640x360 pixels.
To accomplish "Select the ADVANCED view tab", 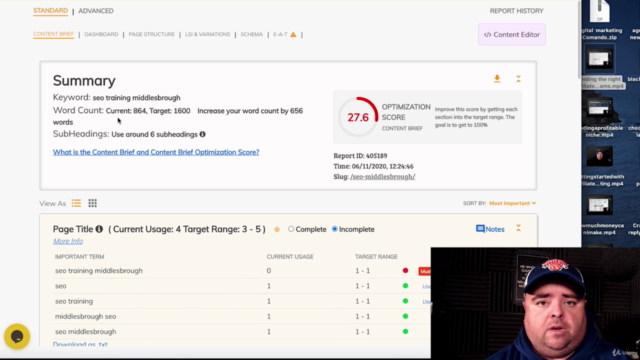I will coord(96,11).
